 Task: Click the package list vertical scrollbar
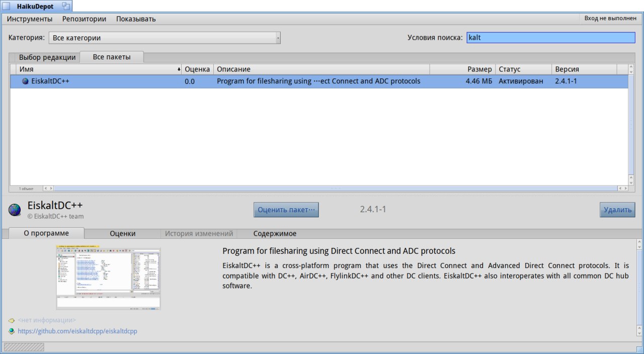pyautogui.click(x=631, y=124)
